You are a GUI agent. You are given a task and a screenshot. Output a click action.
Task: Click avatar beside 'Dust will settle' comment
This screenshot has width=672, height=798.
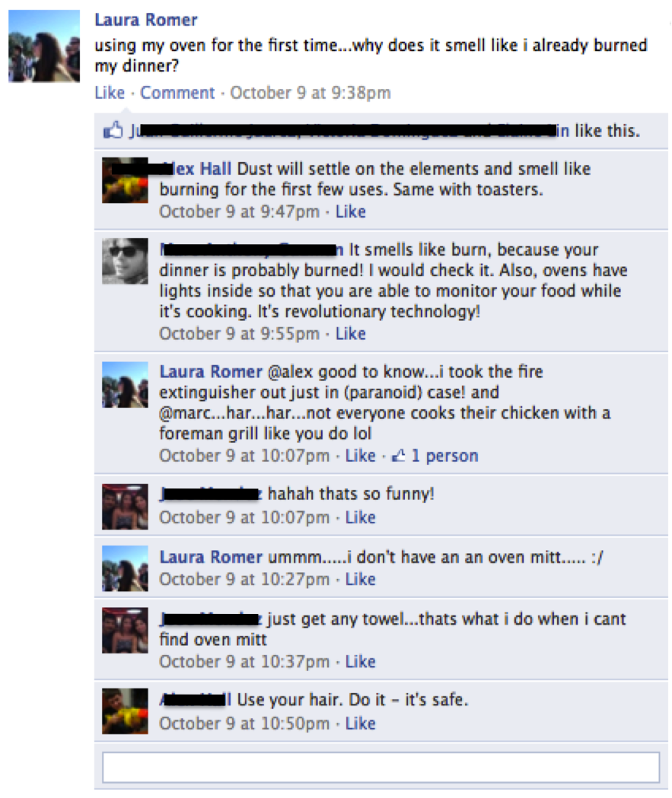126,180
